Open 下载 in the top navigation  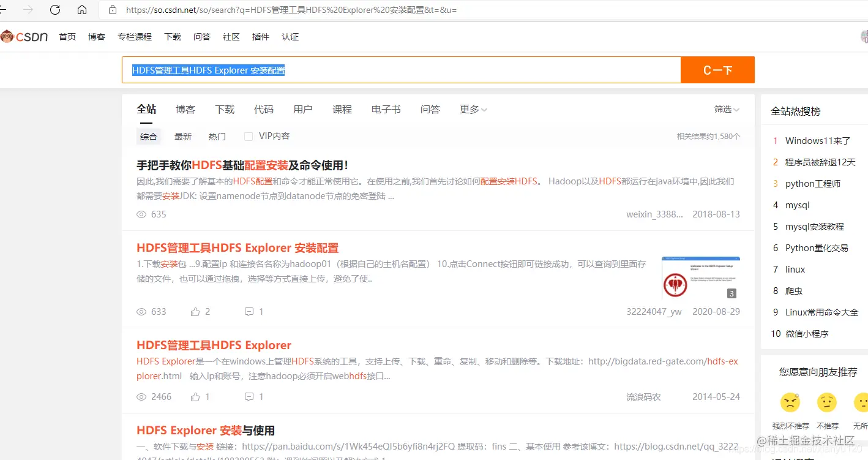(173, 37)
